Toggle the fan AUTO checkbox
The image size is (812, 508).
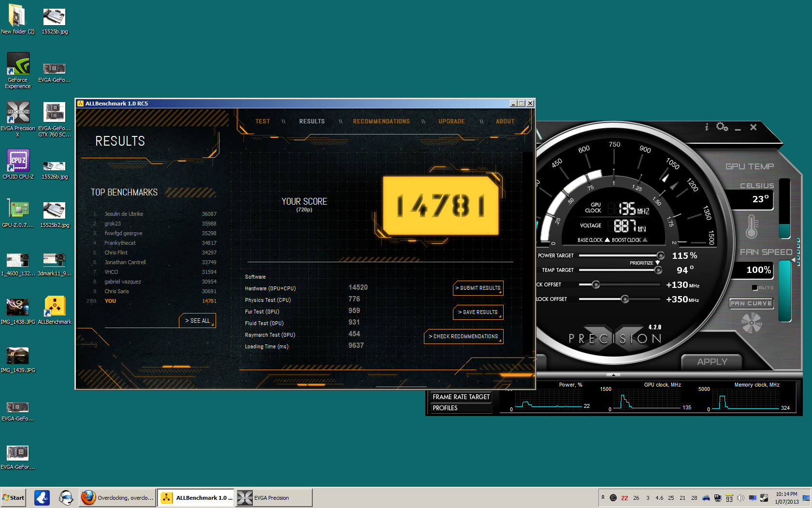(x=754, y=288)
